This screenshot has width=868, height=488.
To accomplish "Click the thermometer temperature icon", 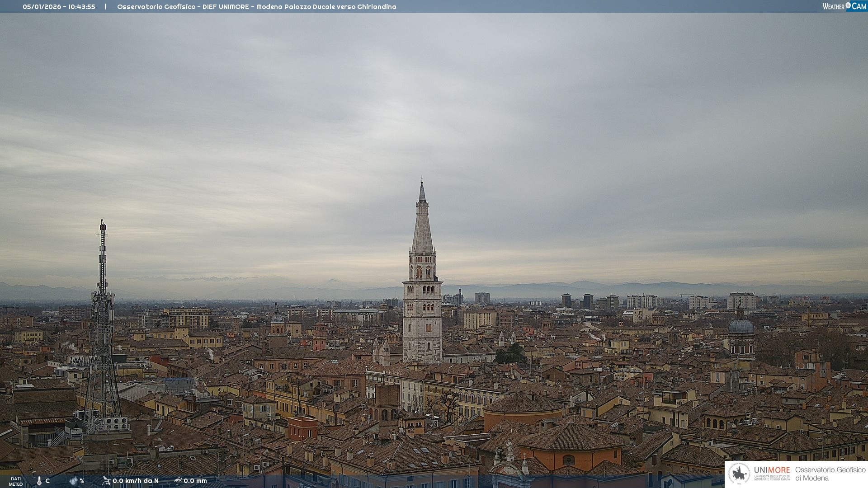I will (x=39, y=481).
